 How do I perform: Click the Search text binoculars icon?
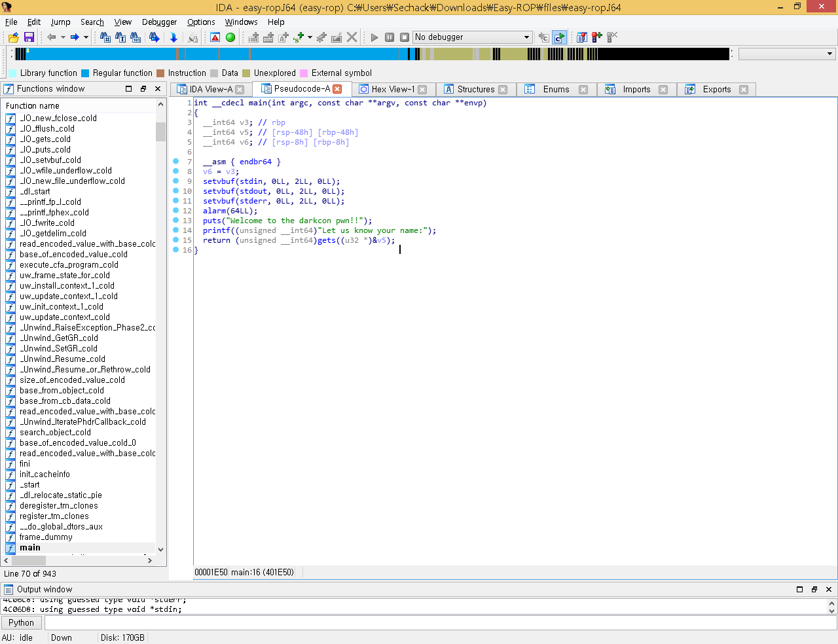[120, 37]
